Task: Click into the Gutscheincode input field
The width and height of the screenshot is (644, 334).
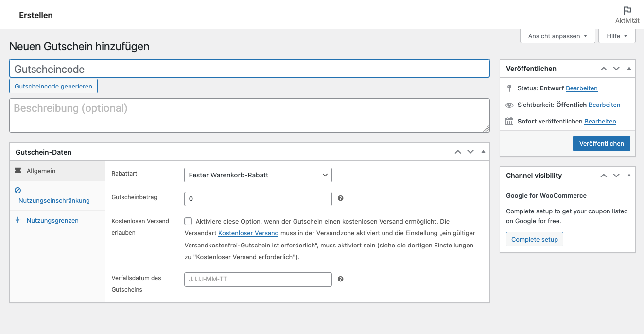Action: (249, 69)
